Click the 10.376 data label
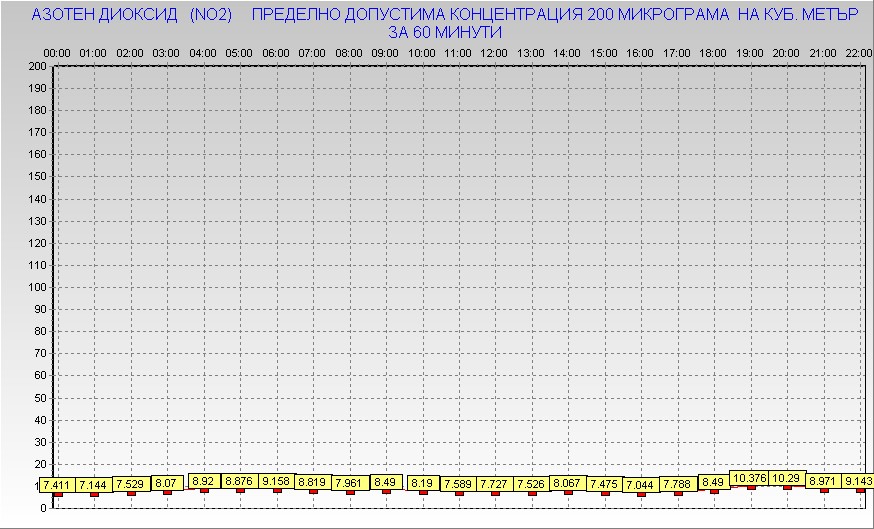874x529 pixels. [750, 478]
